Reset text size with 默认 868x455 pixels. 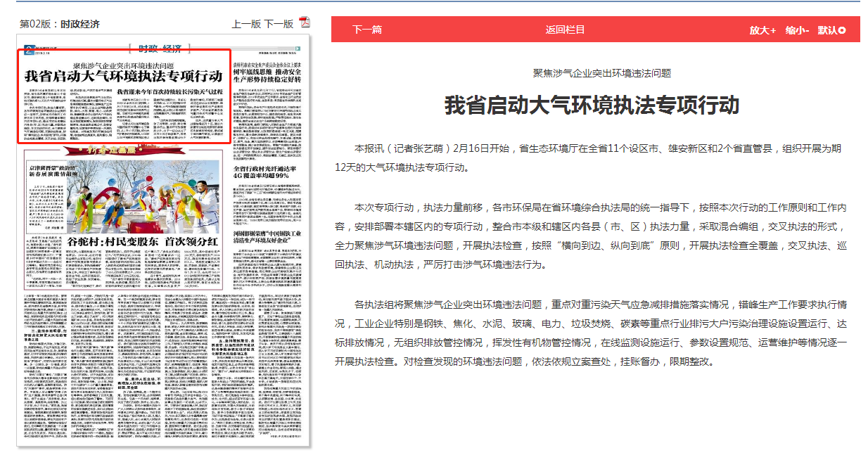click(x=827, y=30)
